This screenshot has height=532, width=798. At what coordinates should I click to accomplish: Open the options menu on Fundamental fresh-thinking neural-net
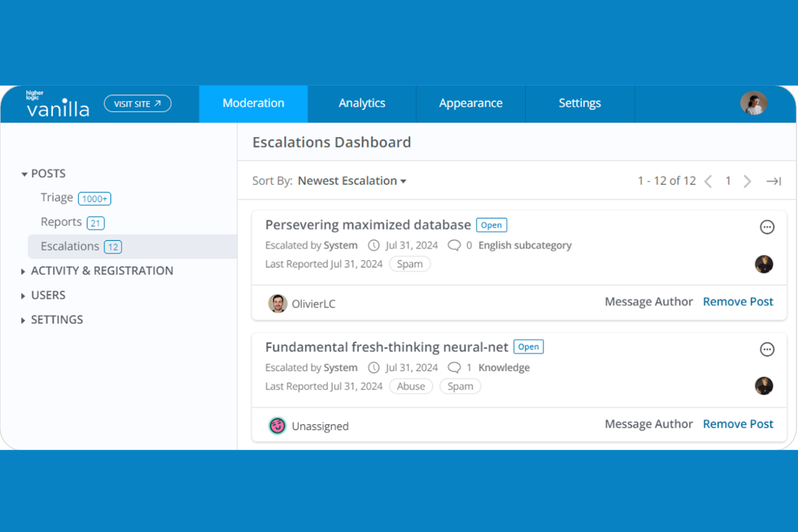[767, 349]
